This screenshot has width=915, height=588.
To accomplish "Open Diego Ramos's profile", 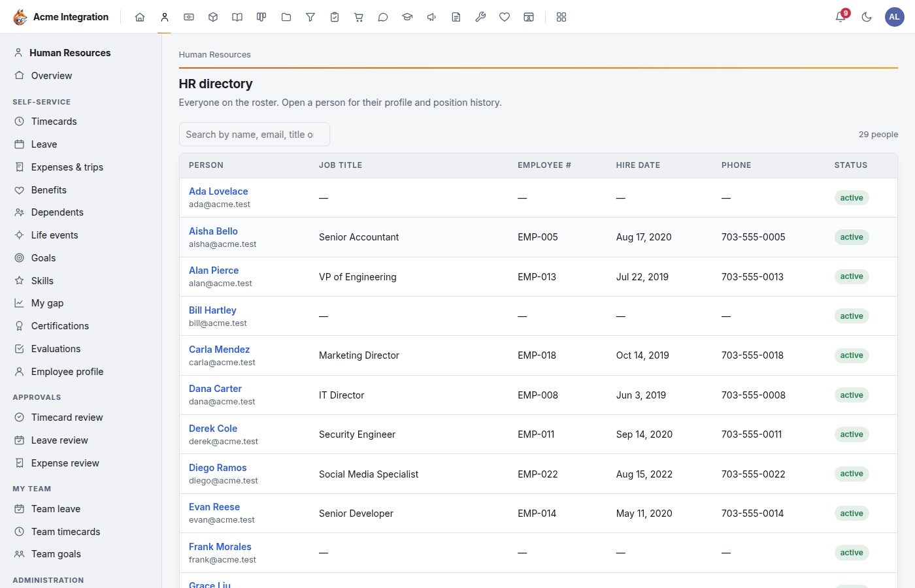I will [x=218, y=468].
